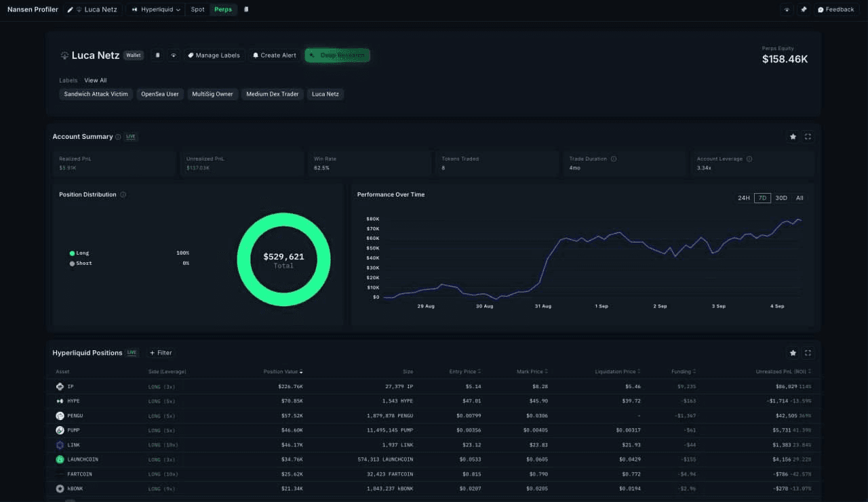This screenshot has height=502, width=868.
Task: Set performance chart range to 30D
Action: (781, 198)
